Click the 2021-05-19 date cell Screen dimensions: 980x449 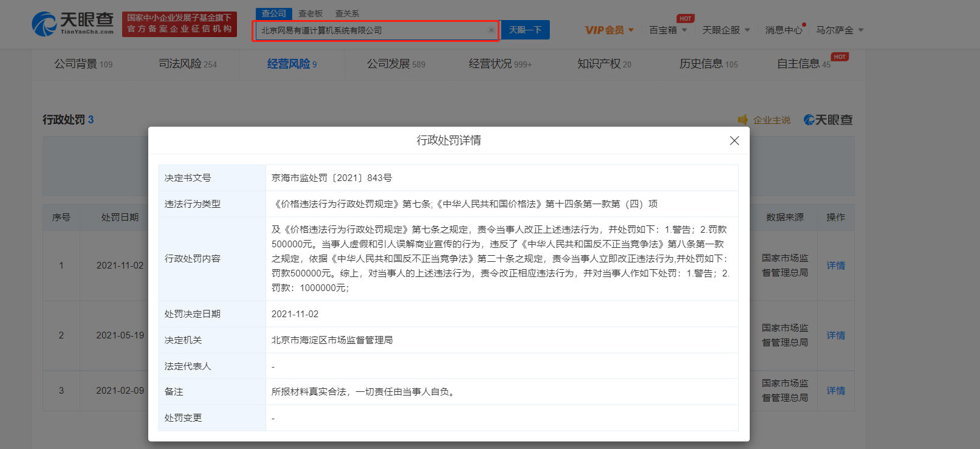coord(120,335)
